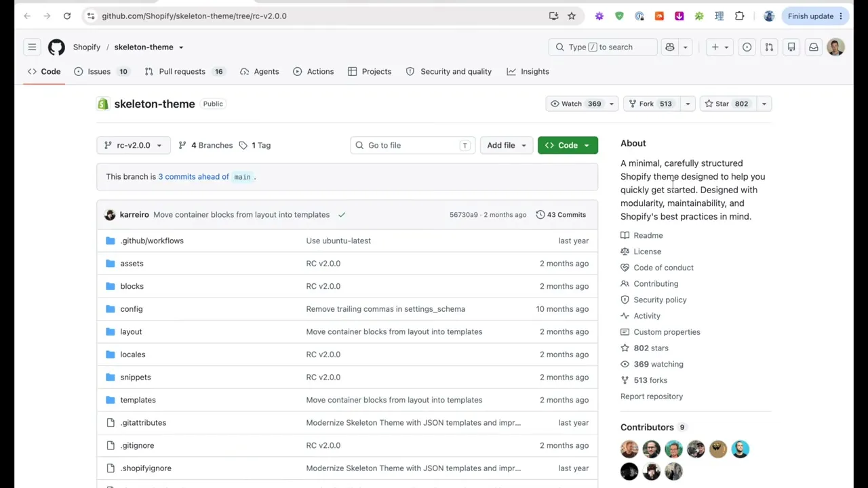
Task: Expand the Watch options dropdown arrow
Action: (611, 104)
